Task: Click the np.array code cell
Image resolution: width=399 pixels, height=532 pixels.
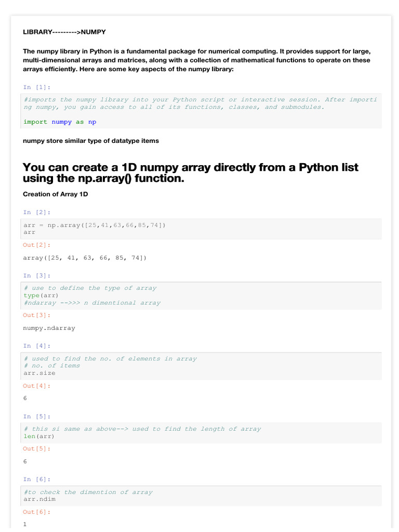Action: pyautogui.click(x=95, y=225)
